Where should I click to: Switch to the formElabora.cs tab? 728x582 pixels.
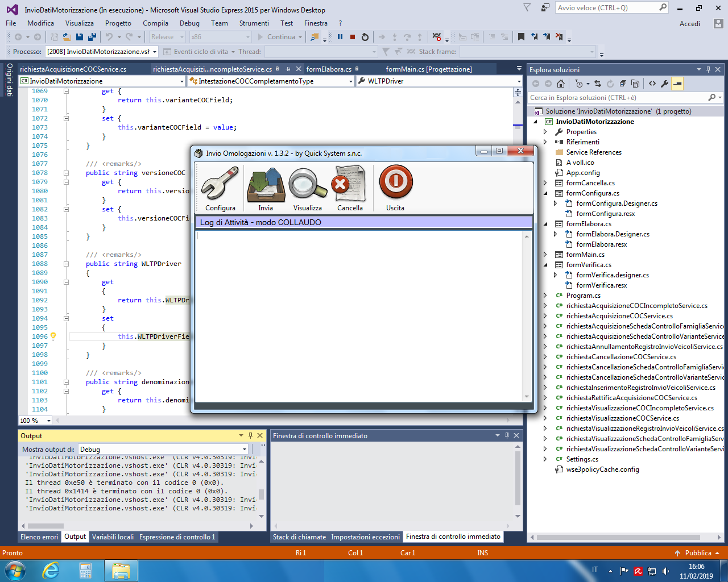tap(329, 69)
